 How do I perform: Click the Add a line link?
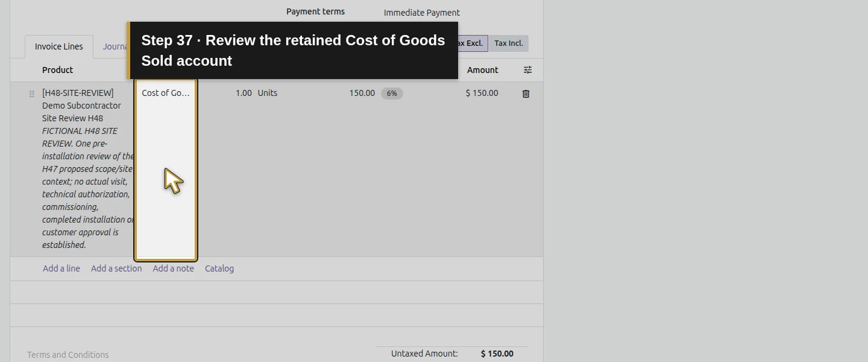point(61,268)
